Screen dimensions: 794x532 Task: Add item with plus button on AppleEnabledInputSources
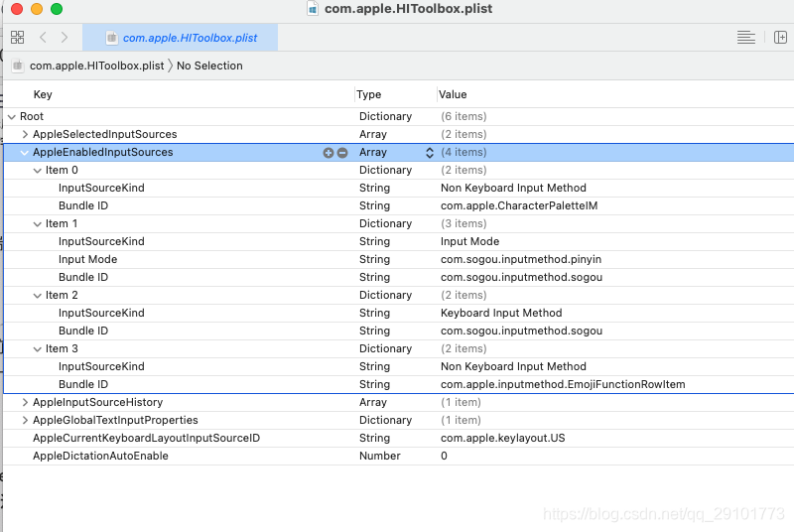[329, 153]
